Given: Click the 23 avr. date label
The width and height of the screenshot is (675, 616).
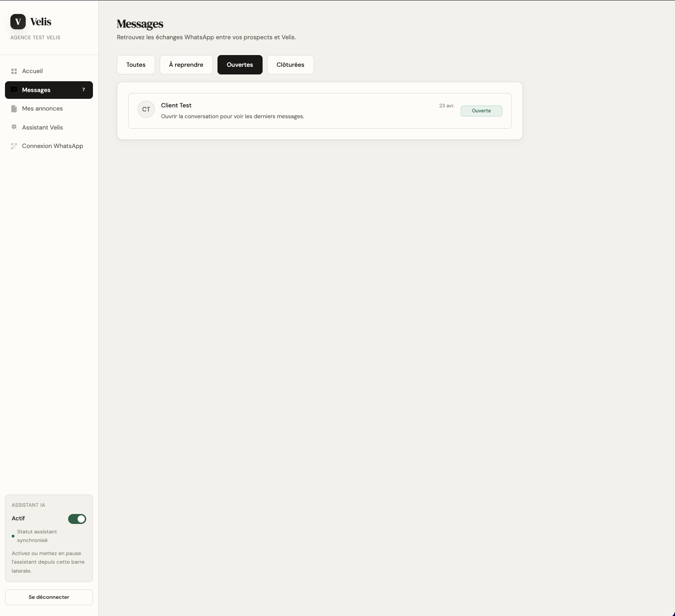Looking at the screenshot, I should 447,106.
